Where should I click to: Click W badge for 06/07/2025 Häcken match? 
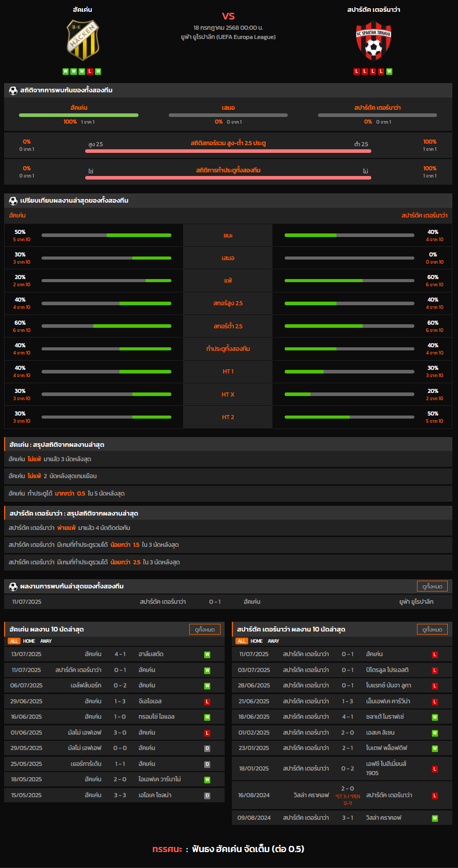click(207, 686)
